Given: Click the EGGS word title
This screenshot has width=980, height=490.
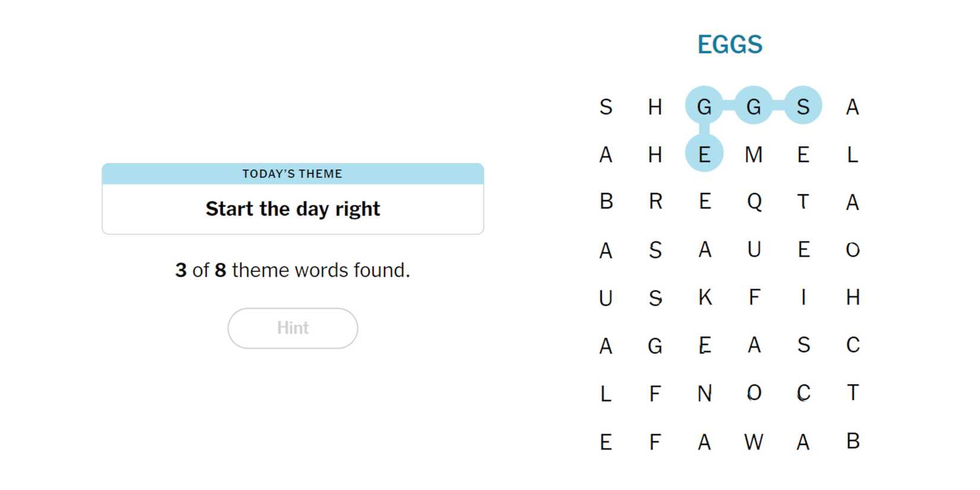Looking at the screenshot, I should coord(729,45).
